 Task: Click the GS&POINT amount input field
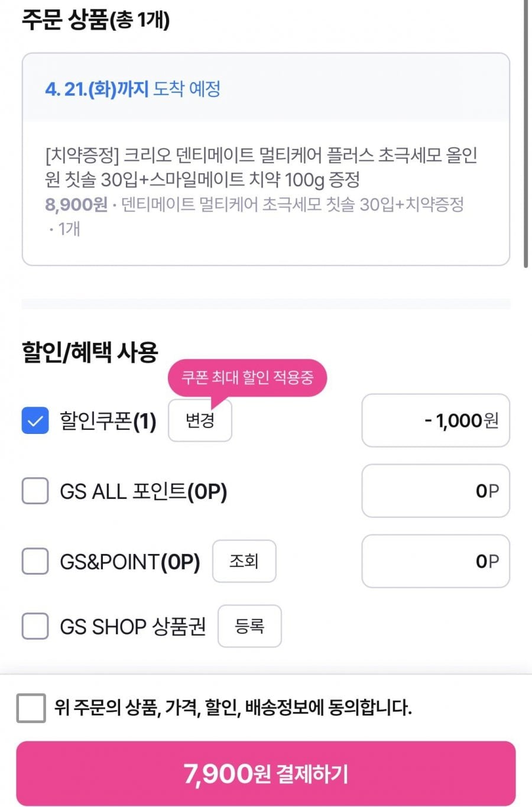pos(435,561)
